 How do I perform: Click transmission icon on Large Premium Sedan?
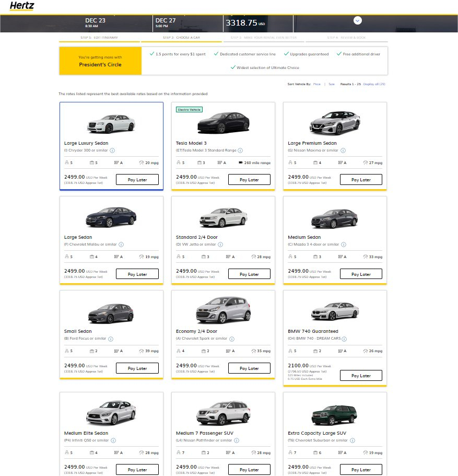point(340,162)
